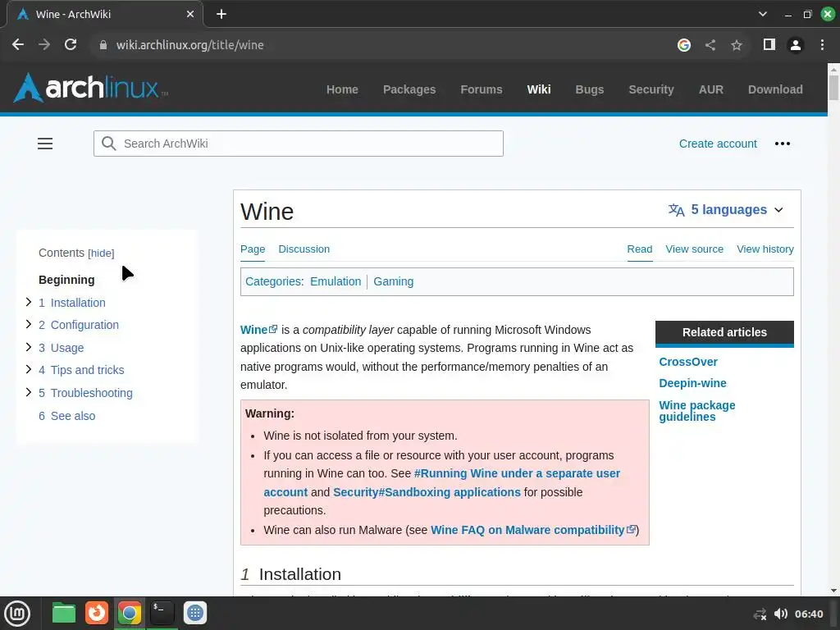Go to 2 Configuration in contents
Screen dimensions: 840x630
(79, 325)
